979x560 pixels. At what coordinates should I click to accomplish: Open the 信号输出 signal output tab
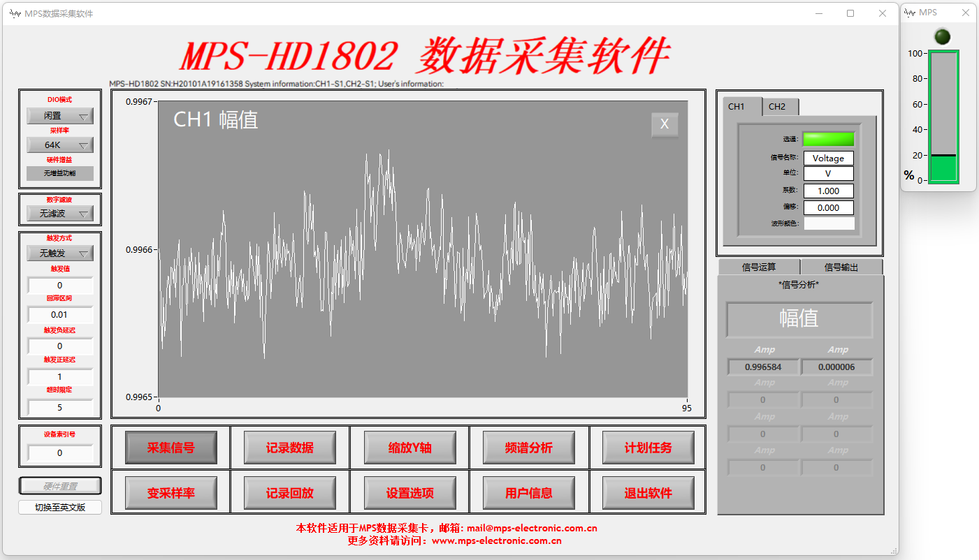pyautogui.click(x=841, y=267)
